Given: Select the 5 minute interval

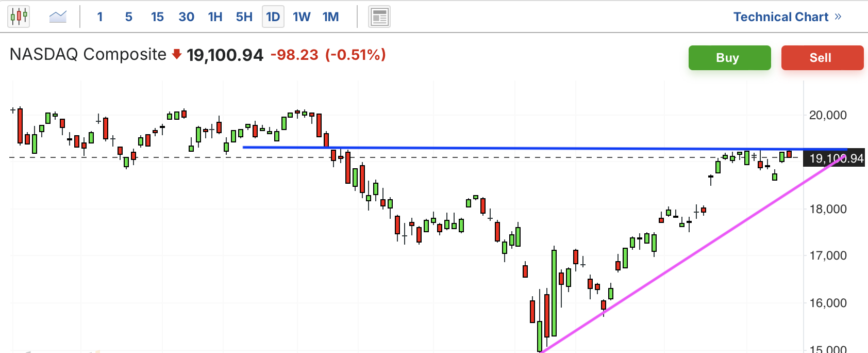Looking at the screenshot, I should 129,17.
